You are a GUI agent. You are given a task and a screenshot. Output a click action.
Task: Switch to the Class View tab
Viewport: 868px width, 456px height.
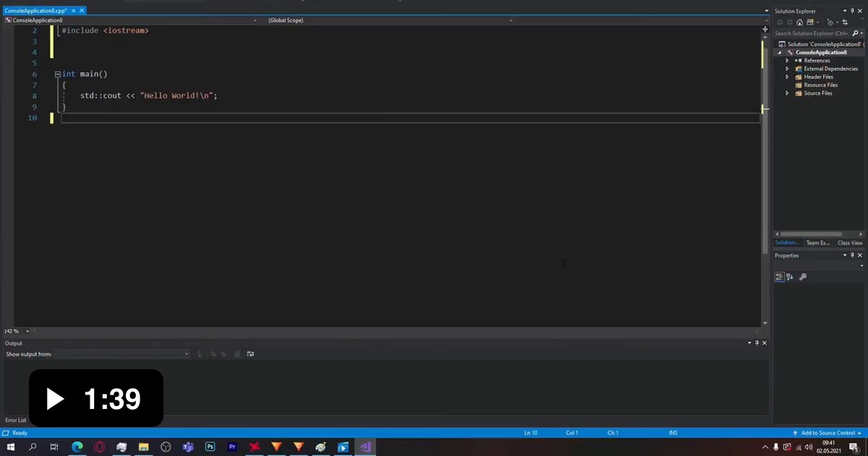point(849,243)
